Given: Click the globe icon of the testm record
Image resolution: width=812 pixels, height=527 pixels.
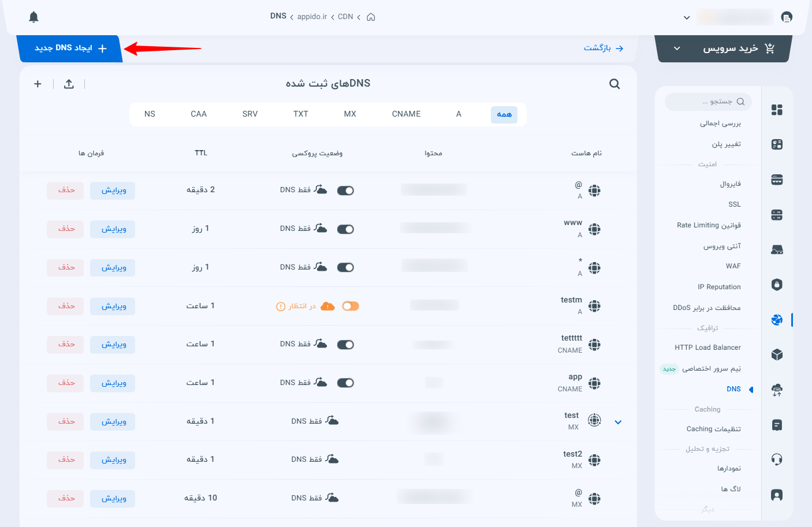Looking at the screenshot, I should coord(594,306).
